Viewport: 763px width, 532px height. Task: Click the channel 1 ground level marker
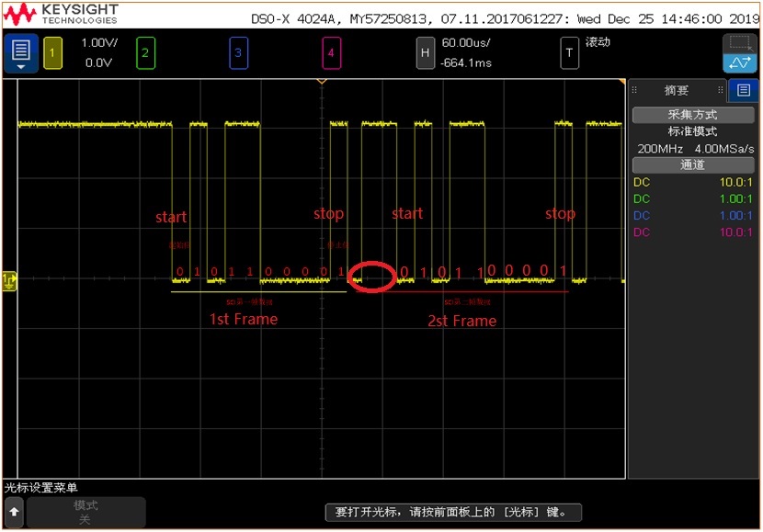point(9,280)
